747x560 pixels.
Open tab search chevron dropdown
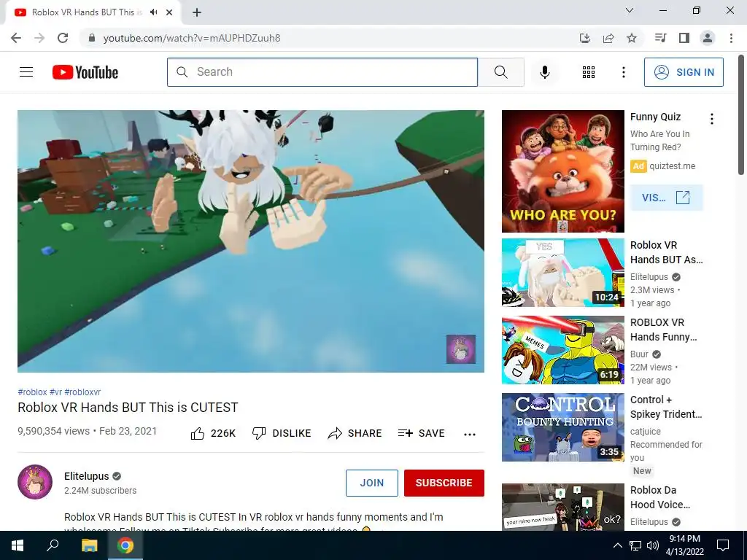click(630, 10)
